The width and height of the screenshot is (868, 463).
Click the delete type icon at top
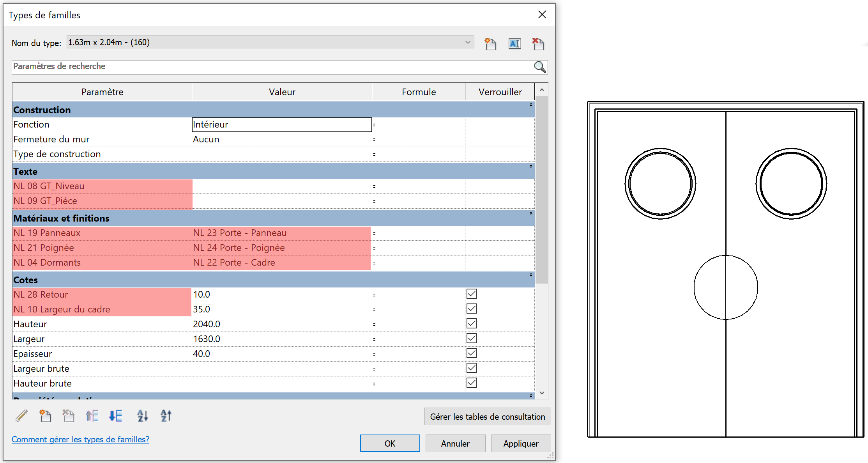(538, 44)
